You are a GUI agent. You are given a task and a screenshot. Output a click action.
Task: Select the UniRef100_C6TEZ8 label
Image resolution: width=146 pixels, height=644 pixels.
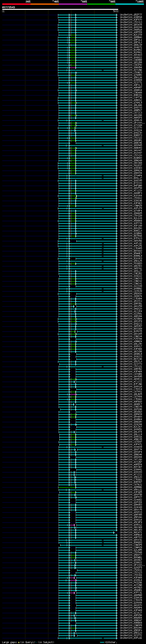click(131, 291)
